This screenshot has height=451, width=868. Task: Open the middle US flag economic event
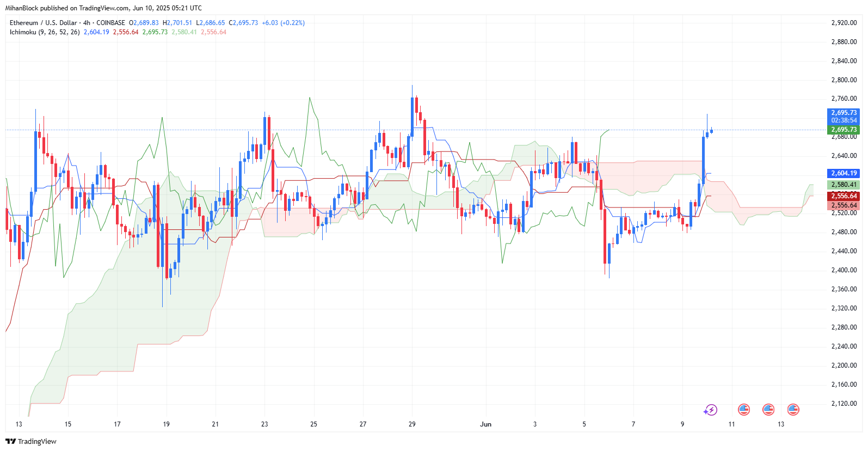click(x=768, y=410)
